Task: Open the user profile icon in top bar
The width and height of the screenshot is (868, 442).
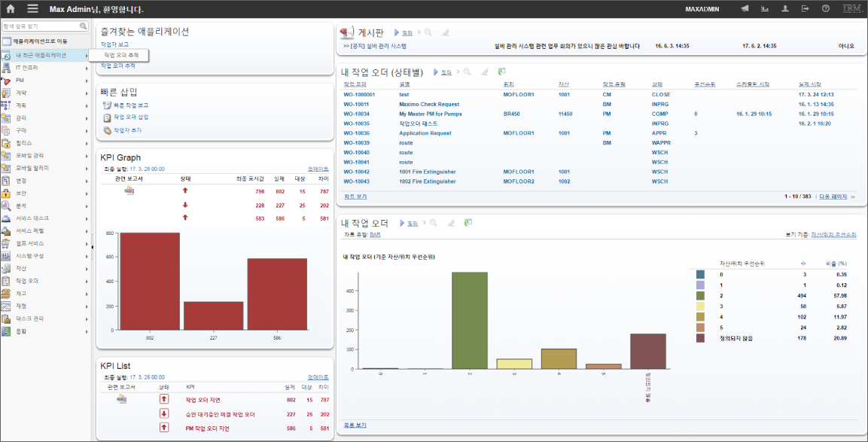Action: click(x=785, y=9)
